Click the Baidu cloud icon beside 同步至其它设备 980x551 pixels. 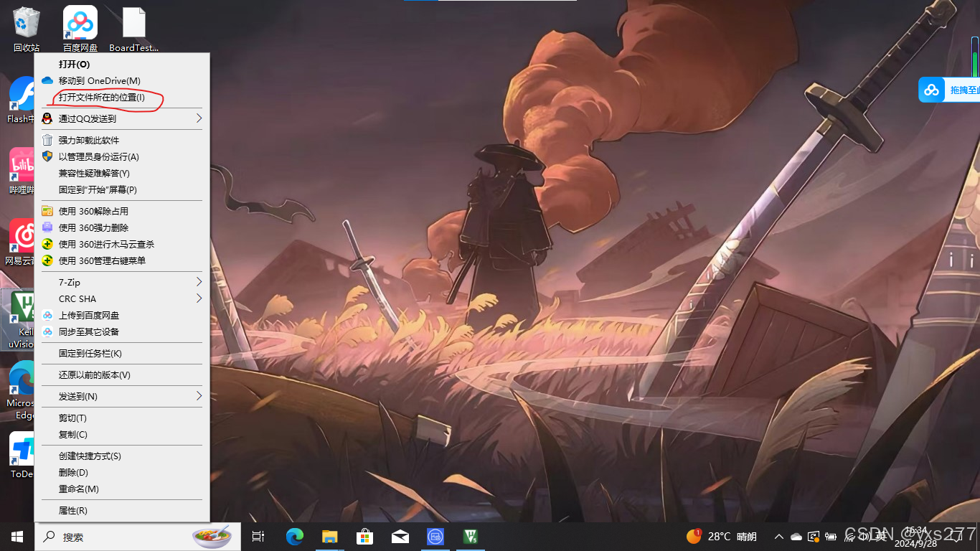47,331
